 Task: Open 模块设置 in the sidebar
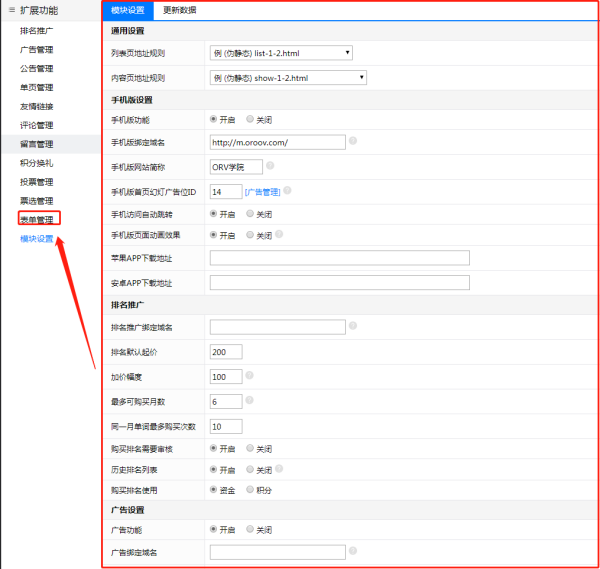[x=36, y=239]
